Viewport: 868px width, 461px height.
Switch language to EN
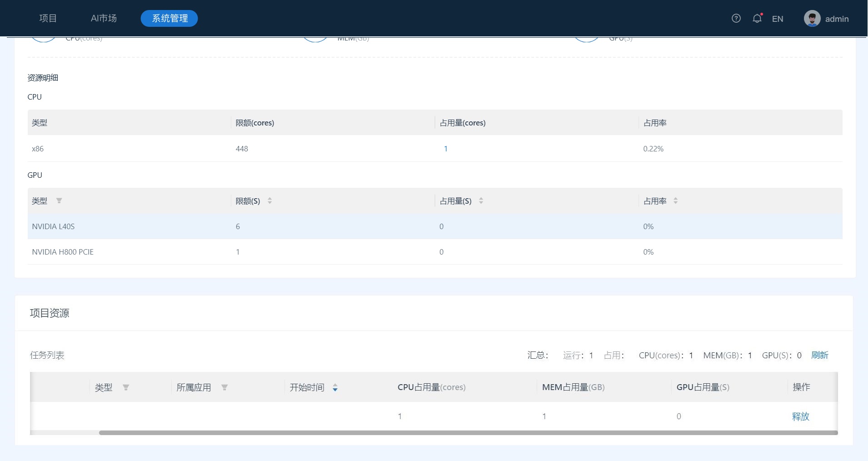(x=777, y=19)
